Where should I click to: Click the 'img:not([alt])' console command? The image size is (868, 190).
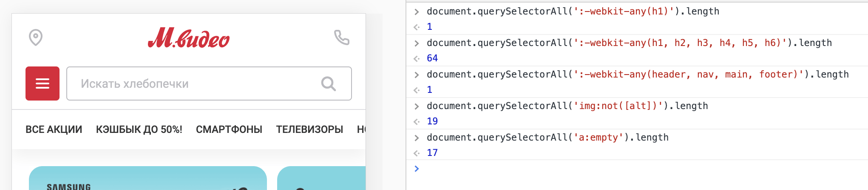pyautogui.click(x=567, y=106)
